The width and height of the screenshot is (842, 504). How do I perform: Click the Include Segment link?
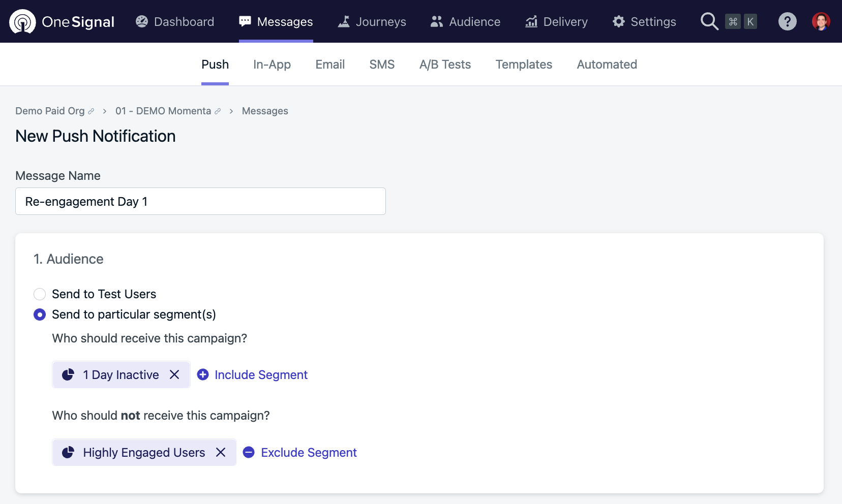[261, 374]
